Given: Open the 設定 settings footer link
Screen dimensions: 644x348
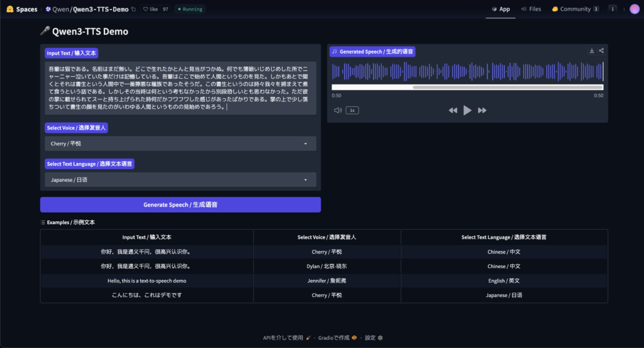Looking at the screenshot, I should coord(374,338).
